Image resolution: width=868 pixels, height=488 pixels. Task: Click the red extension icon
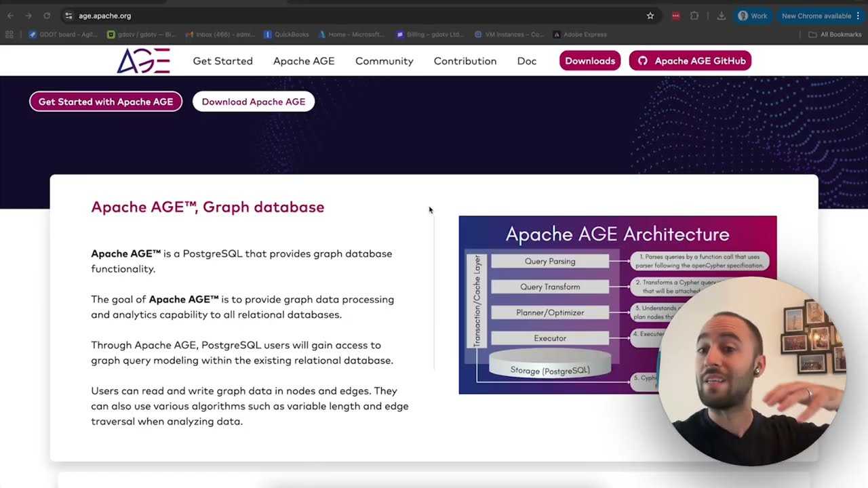pyautogui.click(x=676, y=16)
